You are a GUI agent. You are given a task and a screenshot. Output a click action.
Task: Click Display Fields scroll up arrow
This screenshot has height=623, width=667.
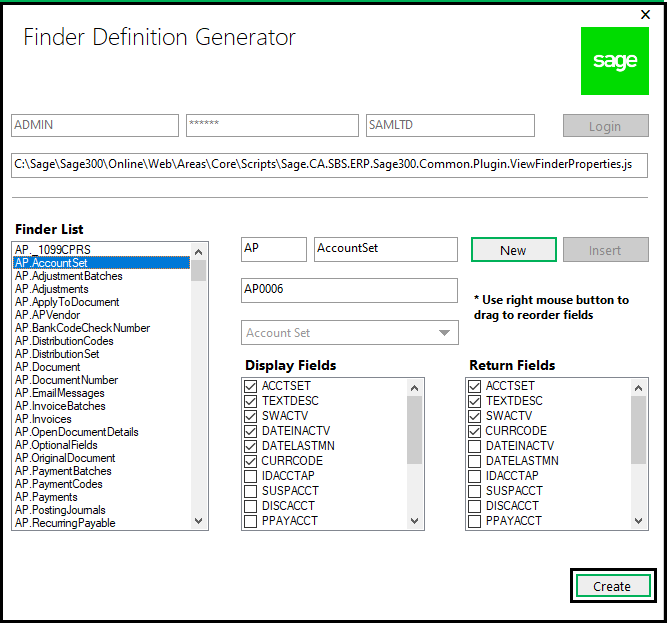coord(414,388)
